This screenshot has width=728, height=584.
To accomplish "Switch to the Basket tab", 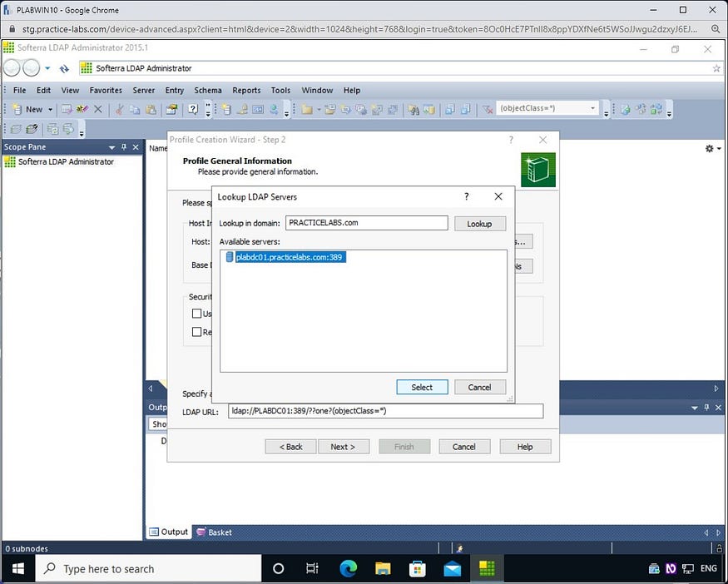I will [214, 532].
